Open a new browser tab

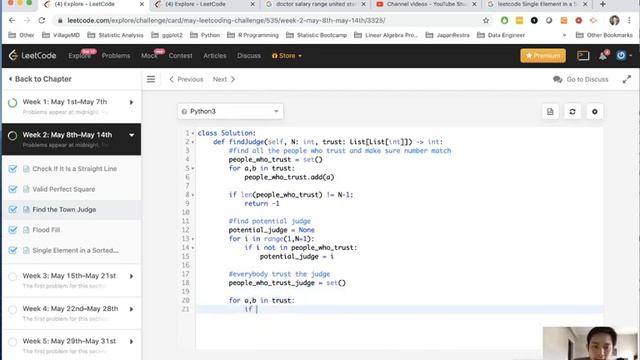tap(603, 4)
